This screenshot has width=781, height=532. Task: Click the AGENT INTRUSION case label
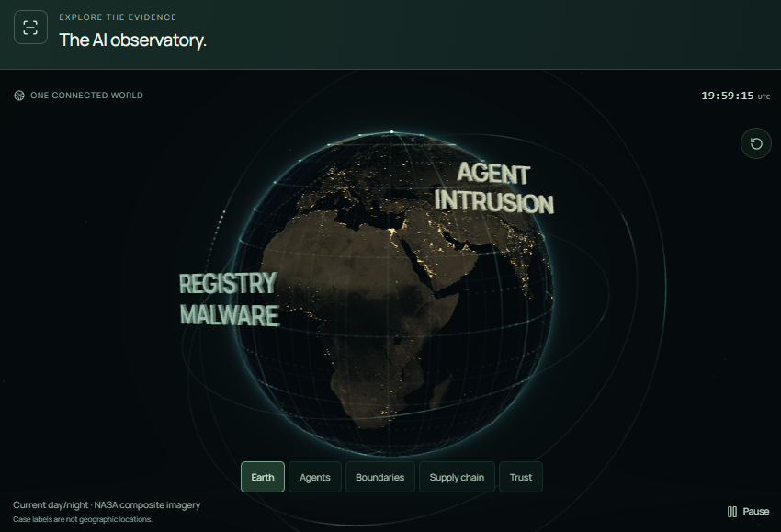click(x=494, y=187)
